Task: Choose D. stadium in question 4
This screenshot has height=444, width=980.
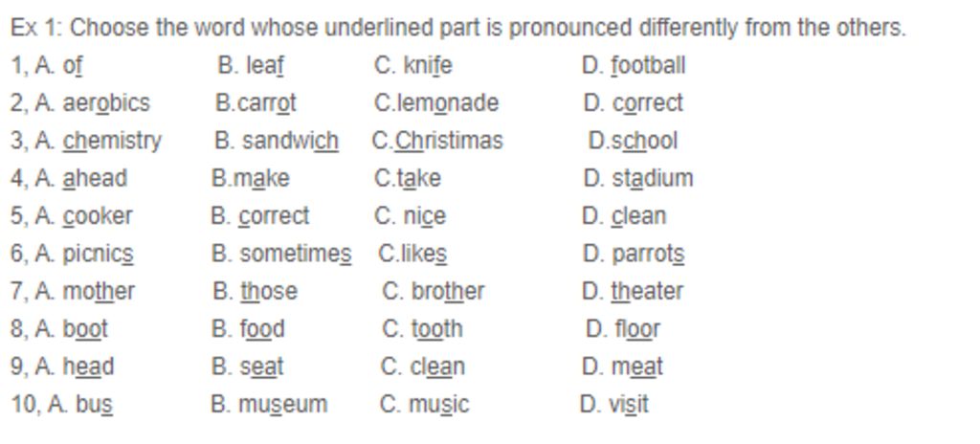Action: click(638, 178)
